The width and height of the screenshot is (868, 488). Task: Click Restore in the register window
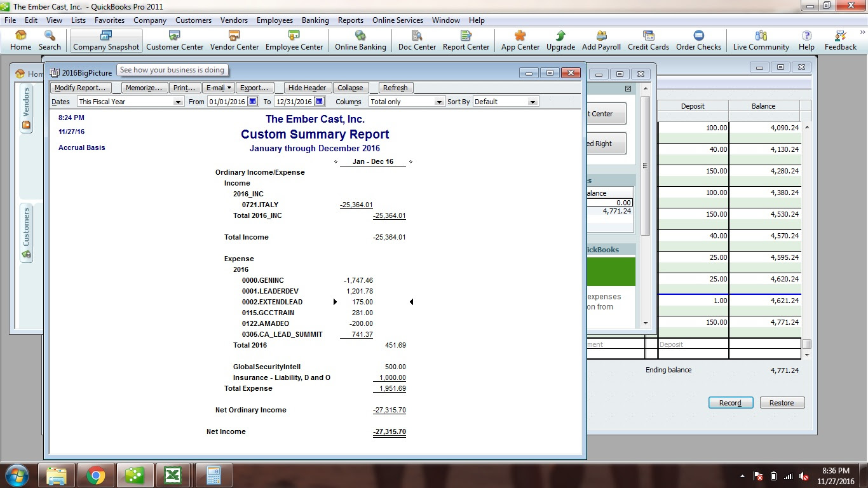click(x=782, y=403)
